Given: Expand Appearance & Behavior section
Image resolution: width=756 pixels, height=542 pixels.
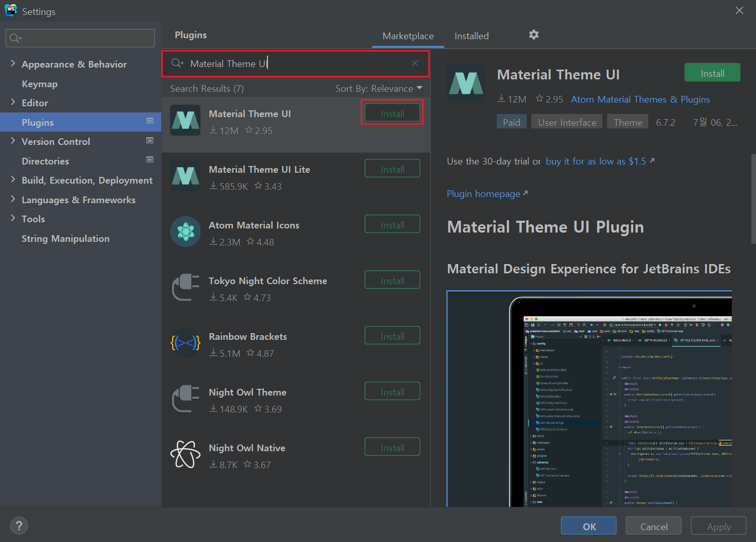Looking at the screenshot, I should point(13,63).
